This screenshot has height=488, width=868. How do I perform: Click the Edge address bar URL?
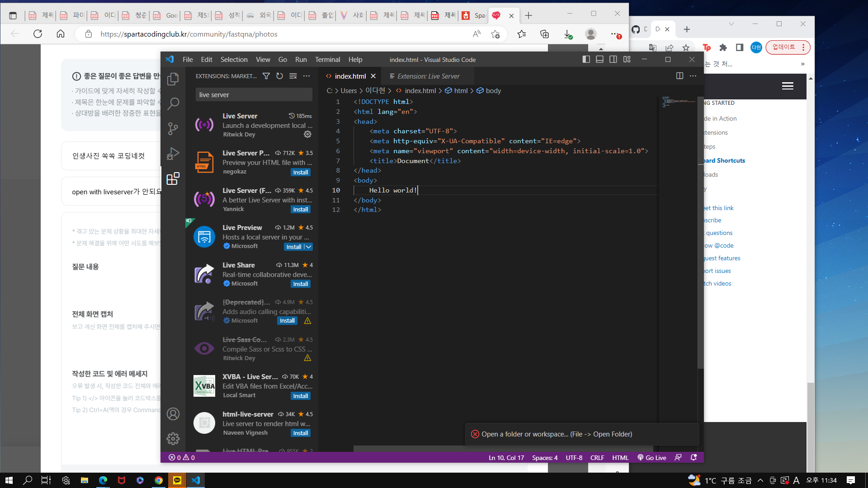pyautogui.click(x=189, y=34)
